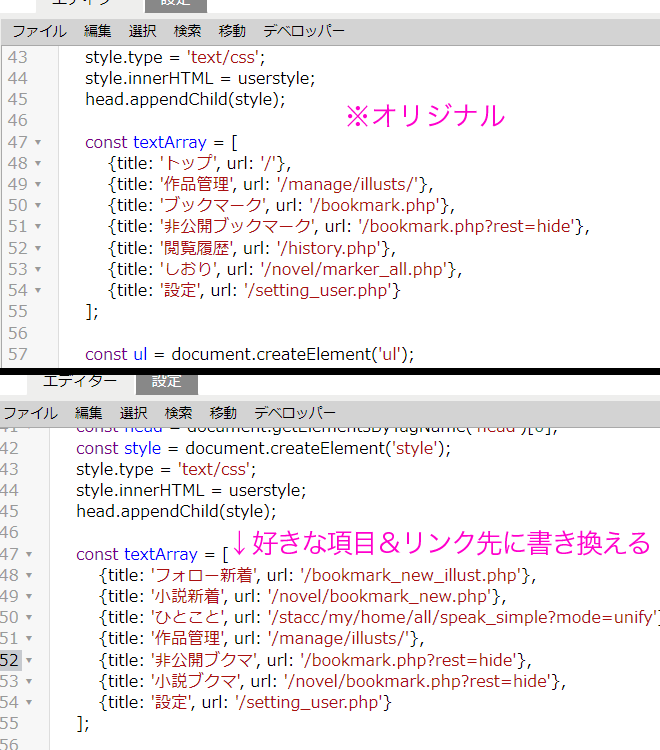The height and width of the screenshot is (750, 660).
Task: Toggle fold arrow on 閲覧履歴 line, top editor
Action: [38, 249]
